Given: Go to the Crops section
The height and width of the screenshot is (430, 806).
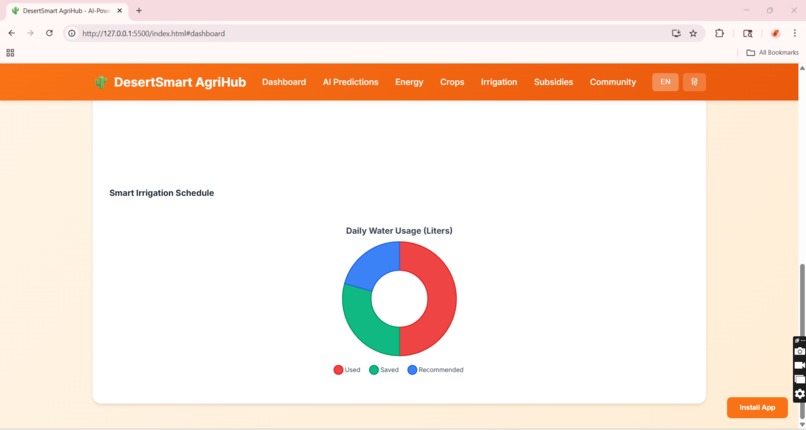Looking at the screenshot, I should (x=452, y=82).
